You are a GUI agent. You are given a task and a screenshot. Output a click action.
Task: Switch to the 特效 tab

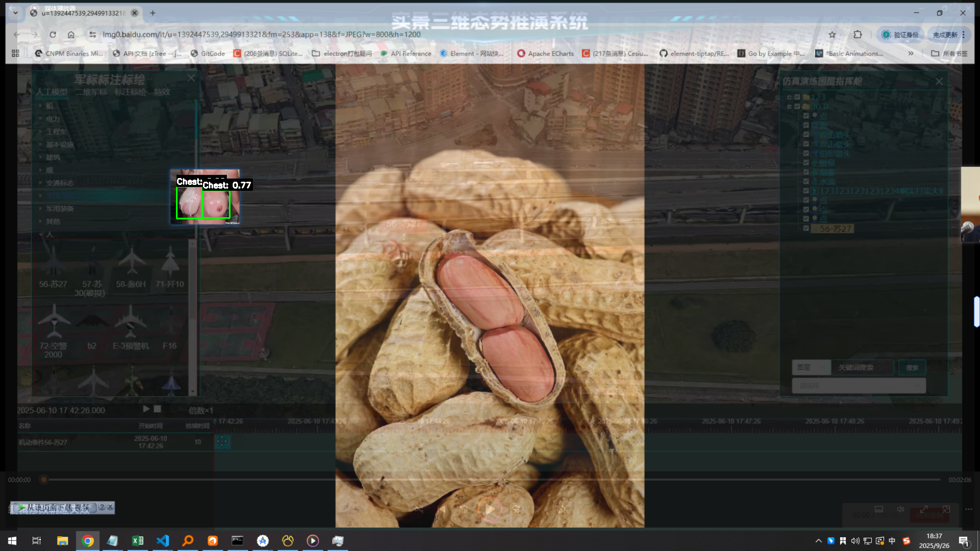tap(162, 92)
